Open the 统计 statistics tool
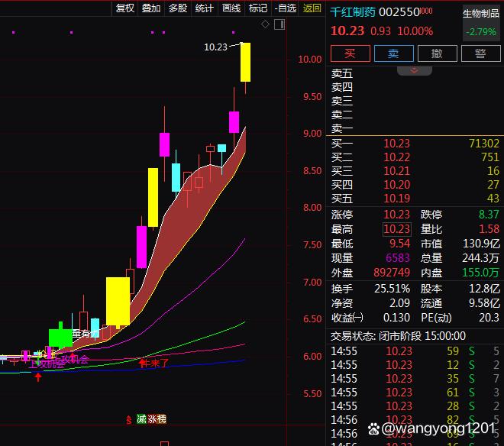This screenshot has width=504, height=446. [x=204, y=8]
